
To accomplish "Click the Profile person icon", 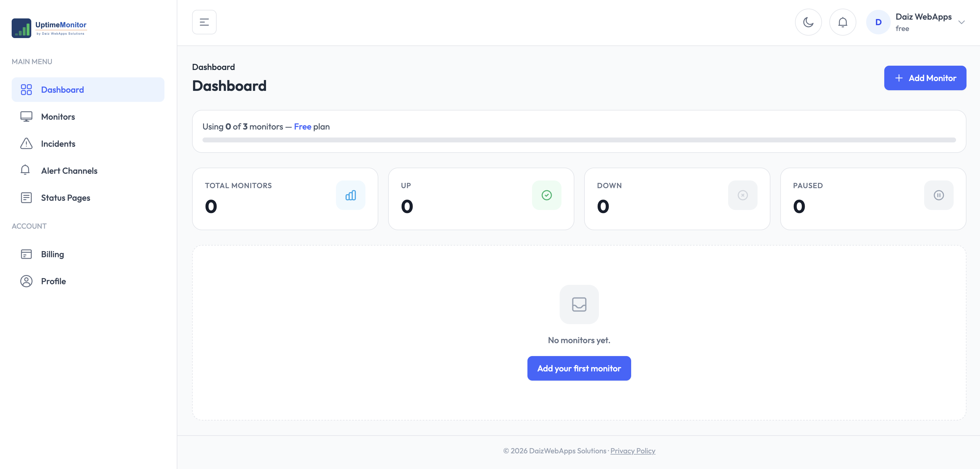I will pos(26,281).
